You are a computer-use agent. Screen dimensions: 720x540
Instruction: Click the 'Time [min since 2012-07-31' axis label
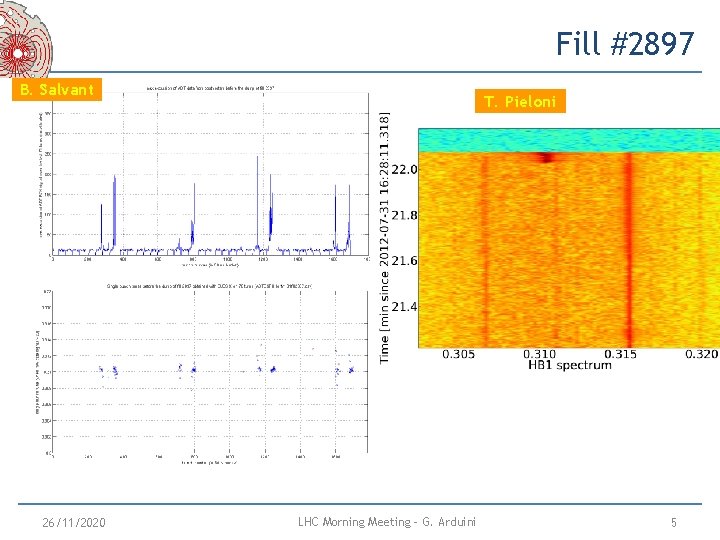[385, 238]
